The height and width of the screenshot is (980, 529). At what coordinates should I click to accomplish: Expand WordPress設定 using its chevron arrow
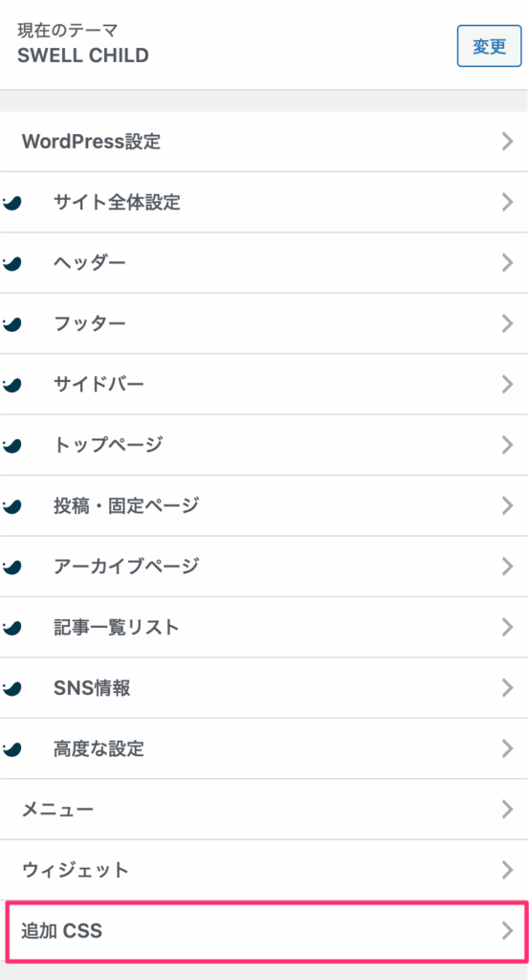(508, 142)
